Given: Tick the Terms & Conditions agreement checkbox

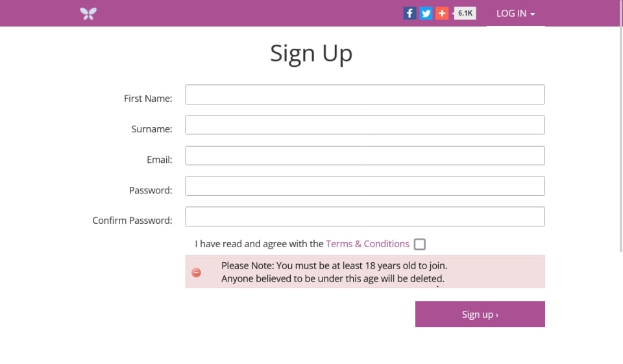Looking at the screenshot, I should [420, 244].
